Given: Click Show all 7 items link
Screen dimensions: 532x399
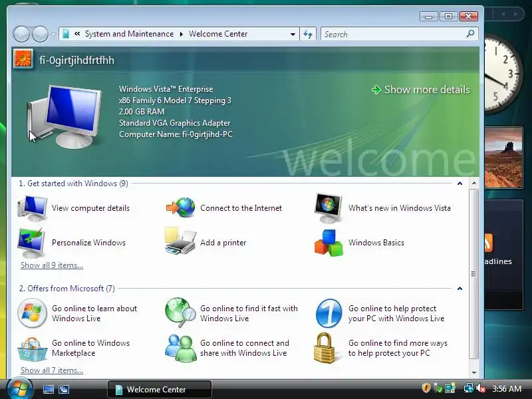Looking at the screenshot, I should [x=52, y=370].
